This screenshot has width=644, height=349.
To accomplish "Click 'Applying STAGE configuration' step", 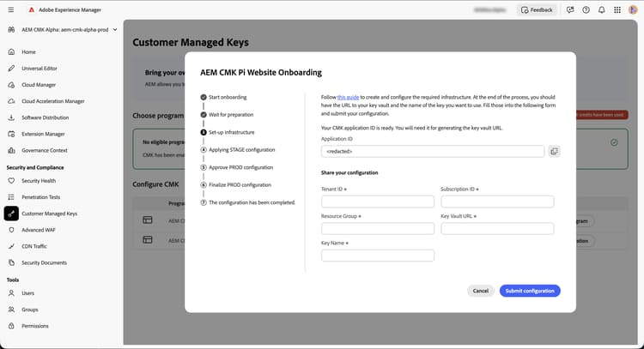I will (238, 150).
